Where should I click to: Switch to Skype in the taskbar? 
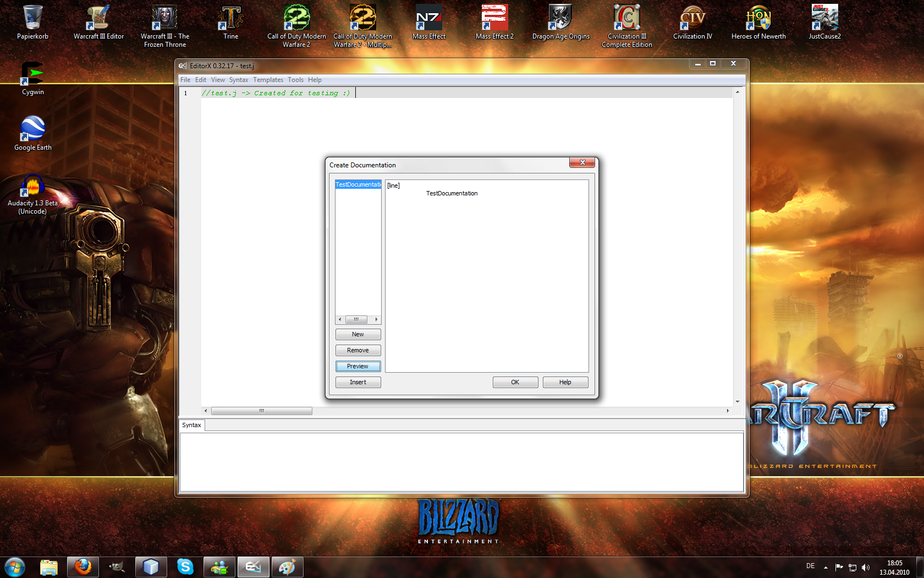click(x=185, y=567)
